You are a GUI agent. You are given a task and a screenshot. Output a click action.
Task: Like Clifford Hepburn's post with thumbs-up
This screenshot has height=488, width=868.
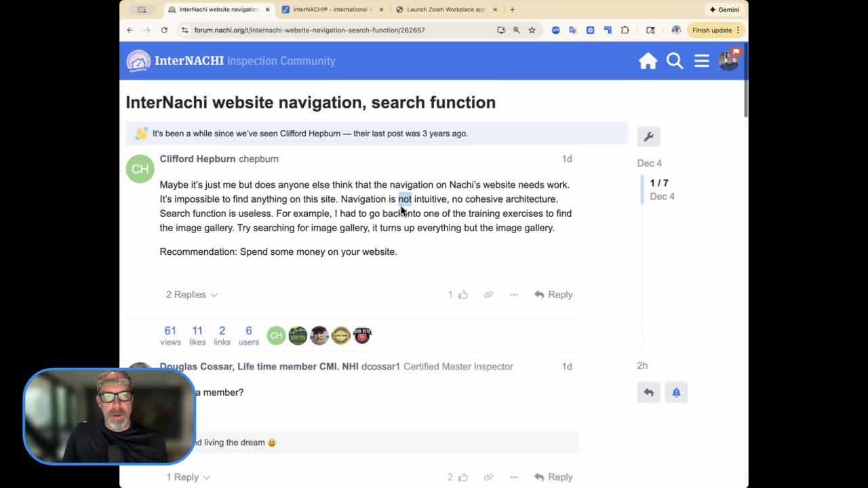(463, 295)
